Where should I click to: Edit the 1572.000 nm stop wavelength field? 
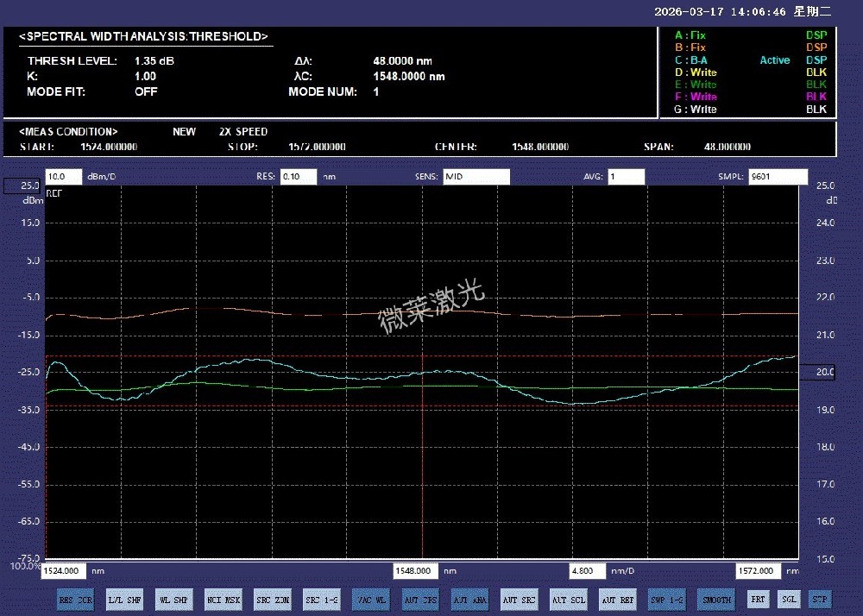coord(759,571)
